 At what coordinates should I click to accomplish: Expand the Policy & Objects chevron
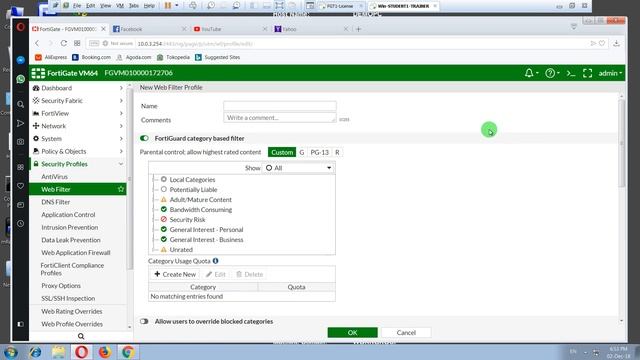[121, 151]
